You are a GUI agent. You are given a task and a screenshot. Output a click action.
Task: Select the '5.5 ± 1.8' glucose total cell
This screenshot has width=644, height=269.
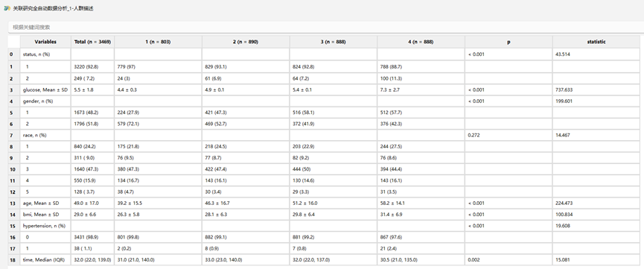tap(92, 89)
